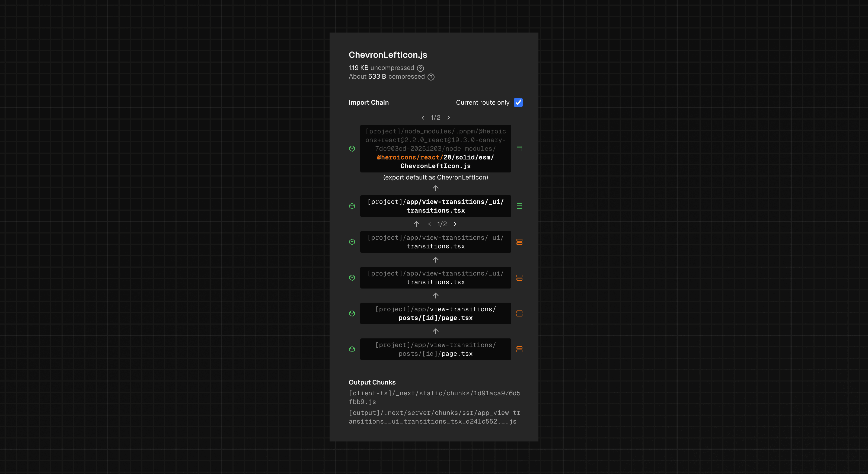This screenshot has height=474, width=868.
Task: Click orange chunk icon beside first transitions.tsx issuer
Action: 519,242
